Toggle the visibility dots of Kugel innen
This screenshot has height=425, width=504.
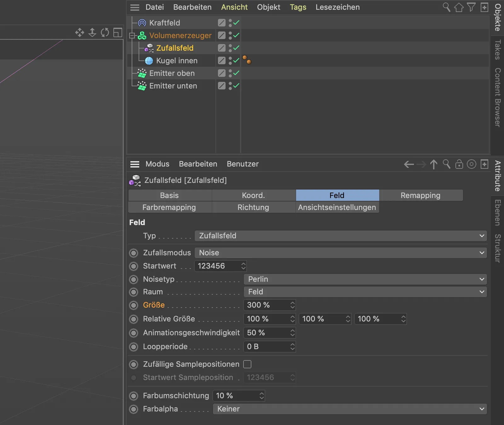pyautogui.click(x=230, y=61)
